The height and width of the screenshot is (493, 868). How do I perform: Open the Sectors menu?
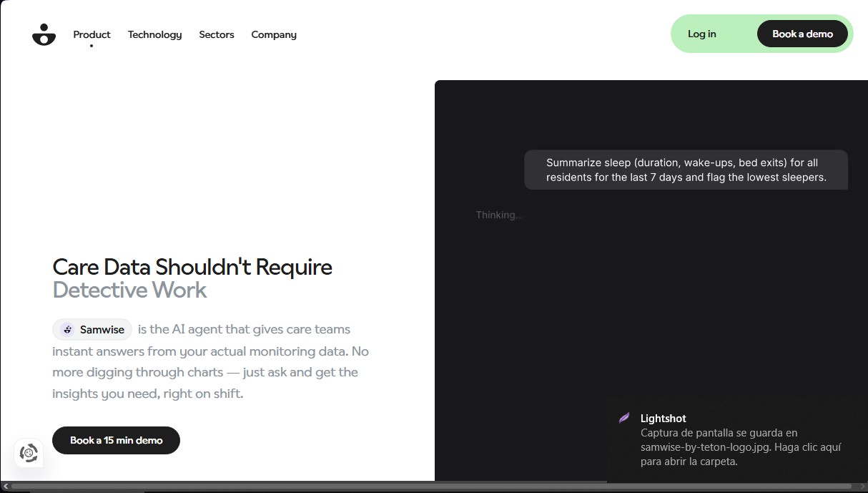click(x=217, y=34)
